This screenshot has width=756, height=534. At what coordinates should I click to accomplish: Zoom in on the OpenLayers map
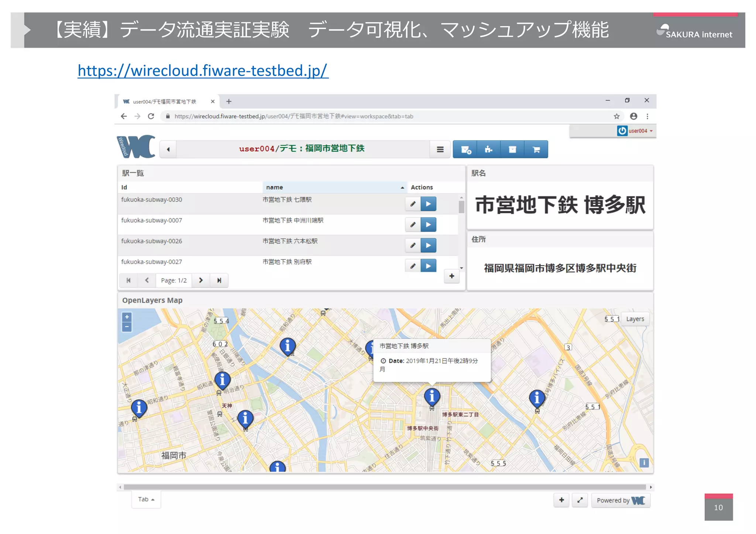127,317
